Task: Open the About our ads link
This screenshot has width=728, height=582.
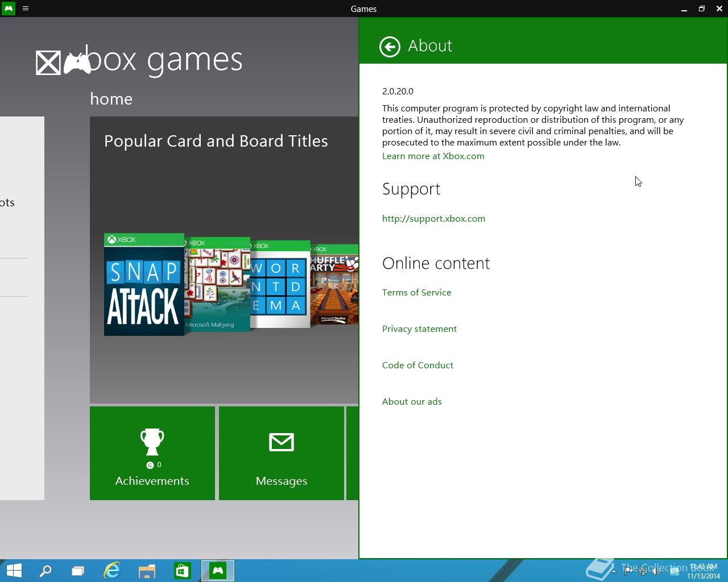Action: [412, 402]
